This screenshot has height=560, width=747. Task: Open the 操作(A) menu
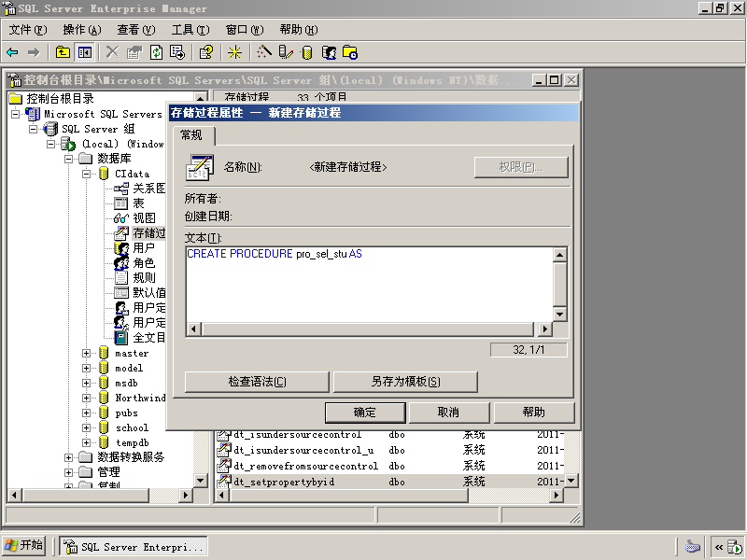(82, 30)
